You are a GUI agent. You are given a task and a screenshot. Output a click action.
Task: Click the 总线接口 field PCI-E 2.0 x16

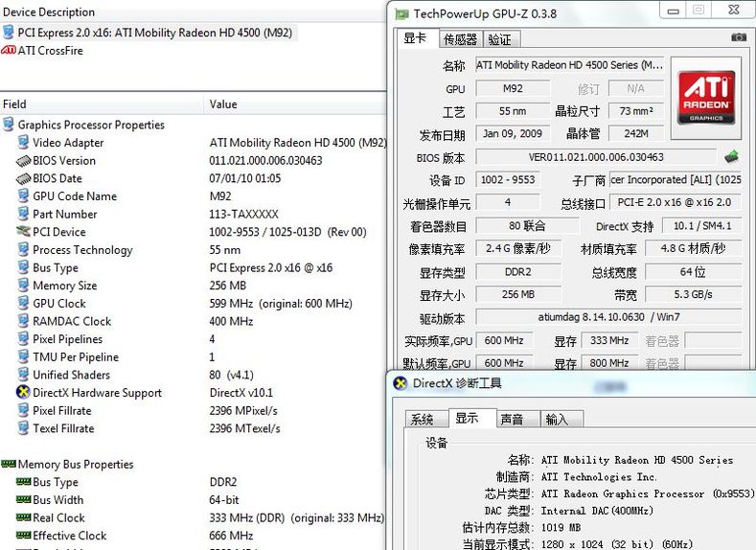point(675,202)
